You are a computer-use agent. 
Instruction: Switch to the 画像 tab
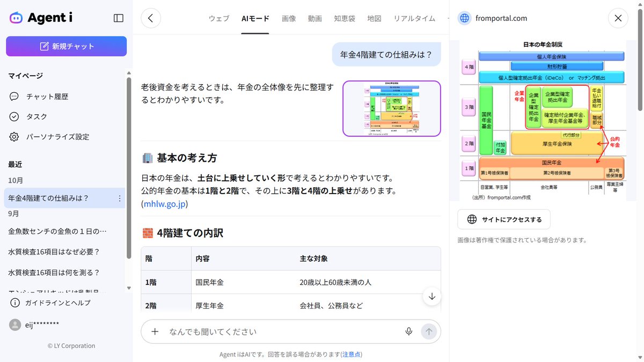click(x=289, y=18)
